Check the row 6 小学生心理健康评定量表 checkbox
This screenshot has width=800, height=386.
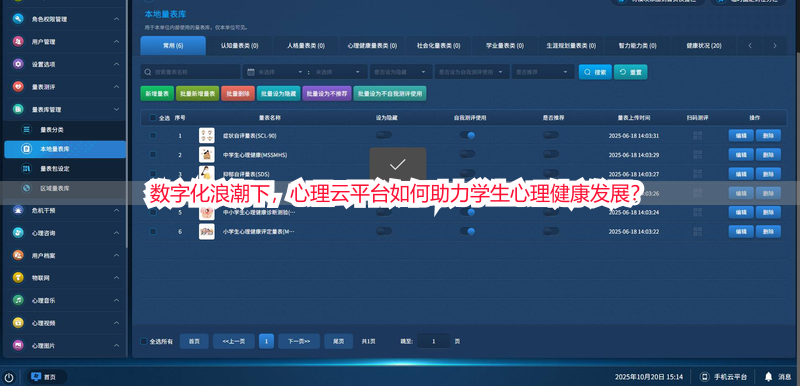pos(153,231)
